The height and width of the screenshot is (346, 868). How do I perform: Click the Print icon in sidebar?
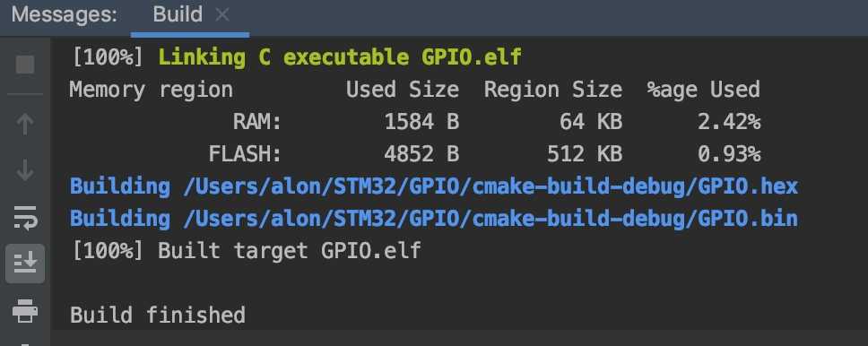click(x=25, y=310)
